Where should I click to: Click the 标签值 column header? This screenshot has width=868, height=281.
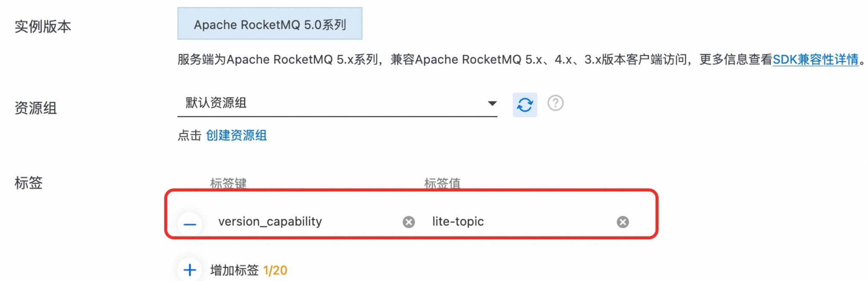[x=442, y=183]
